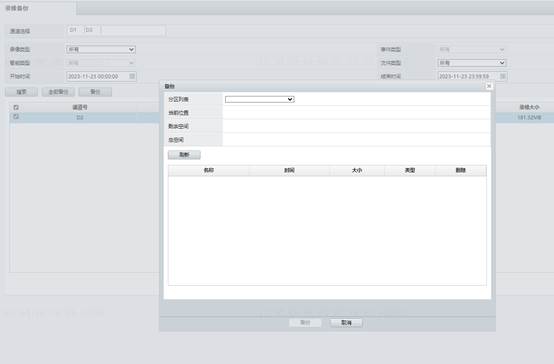This screenshot has width=554, height=364.
Task: Click the Name column header in dialog
Action: [x=208, y=170]
